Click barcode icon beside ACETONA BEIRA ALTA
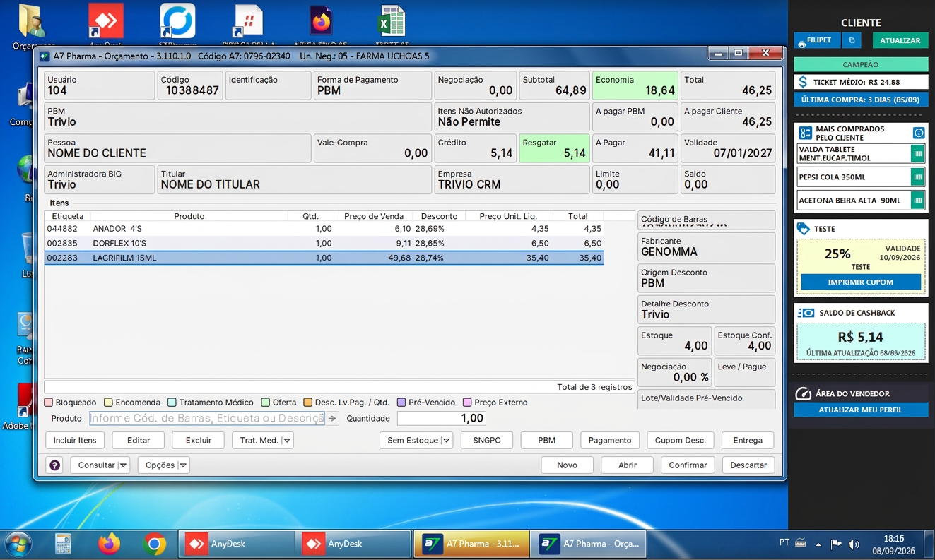Image resolution: width=935 pixels, height=560 pixels. [x=917, y=201]
